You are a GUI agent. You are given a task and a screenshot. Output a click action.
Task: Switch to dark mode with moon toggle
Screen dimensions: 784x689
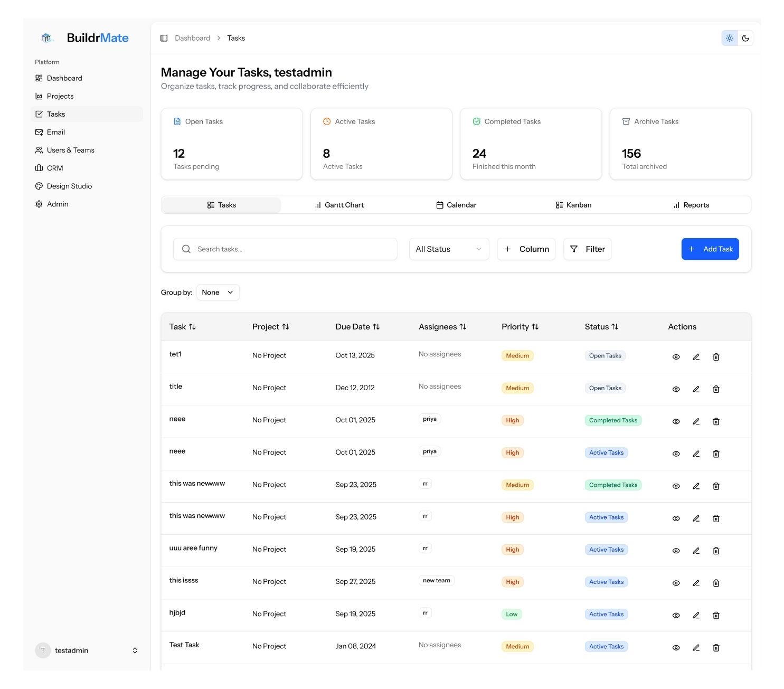[745, 38]
